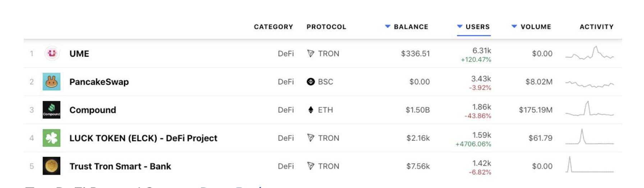This screenshot has width=644, height=188.
Task: Click the Compound logo icon
Action: [x=51, y=110]
